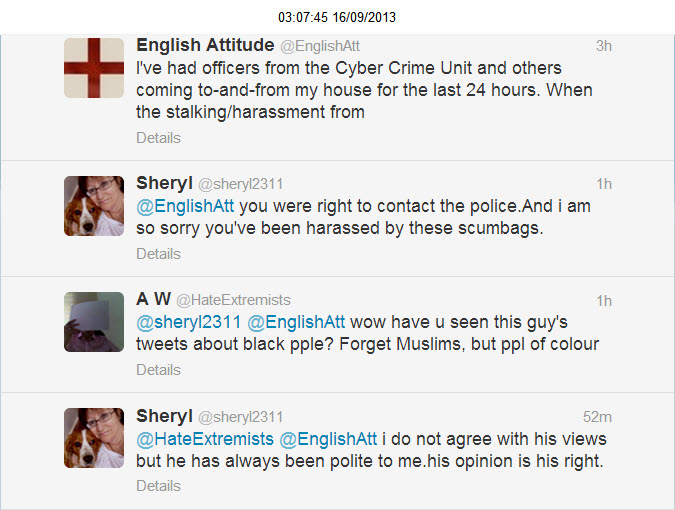
Task: Show Details under A W's tweet
Action: tap(159, 370)
